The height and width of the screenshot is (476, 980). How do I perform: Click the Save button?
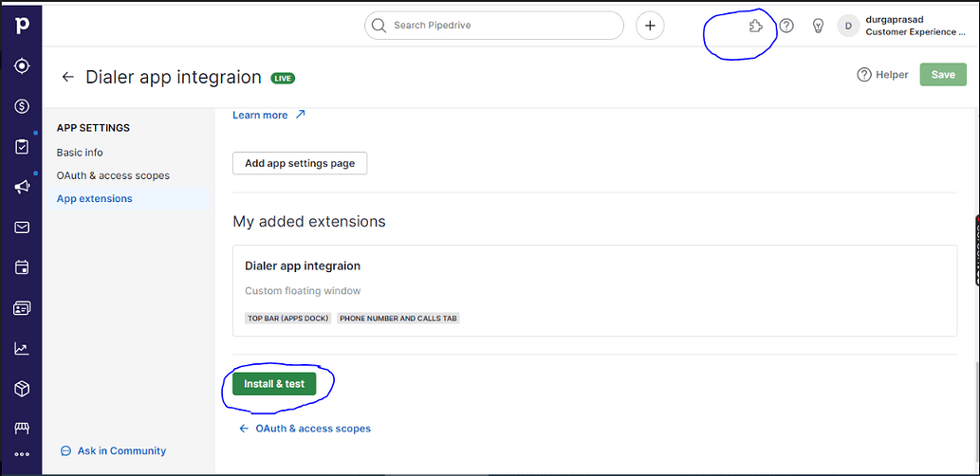tap(943, 75)
